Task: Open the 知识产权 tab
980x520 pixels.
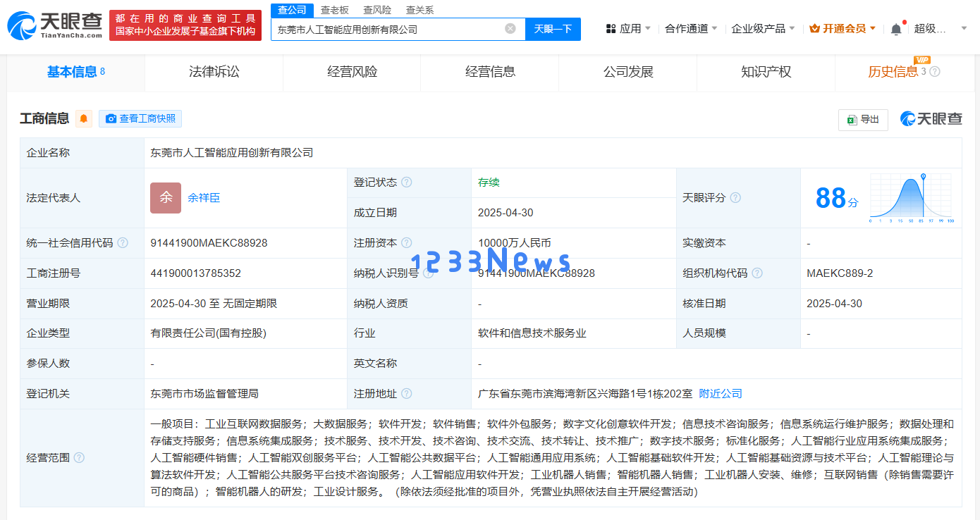Action: (766, 72)
